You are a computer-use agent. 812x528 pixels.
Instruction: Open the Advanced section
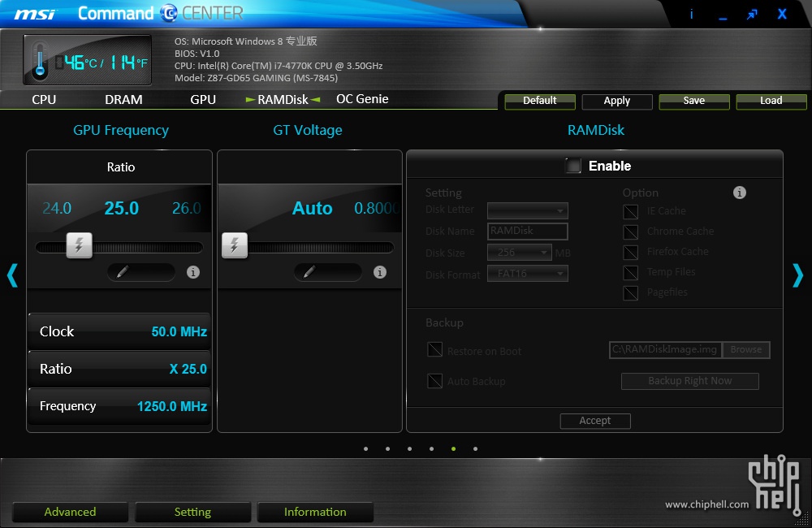70,512
